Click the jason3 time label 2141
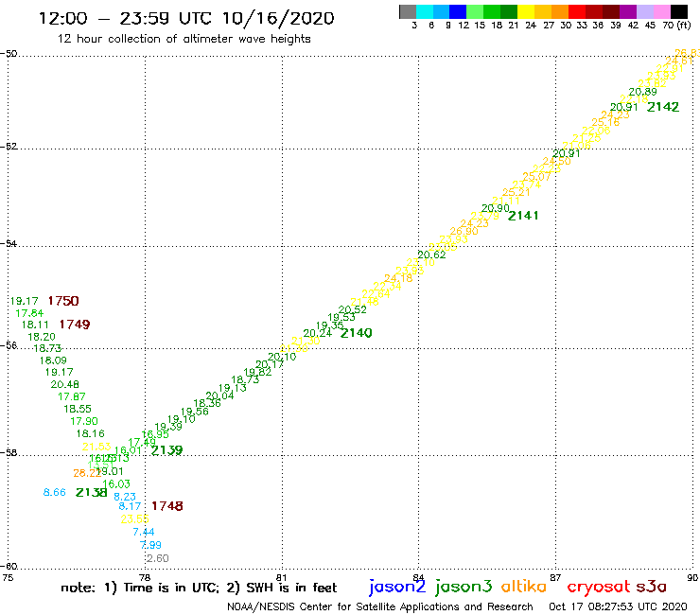 523,216
